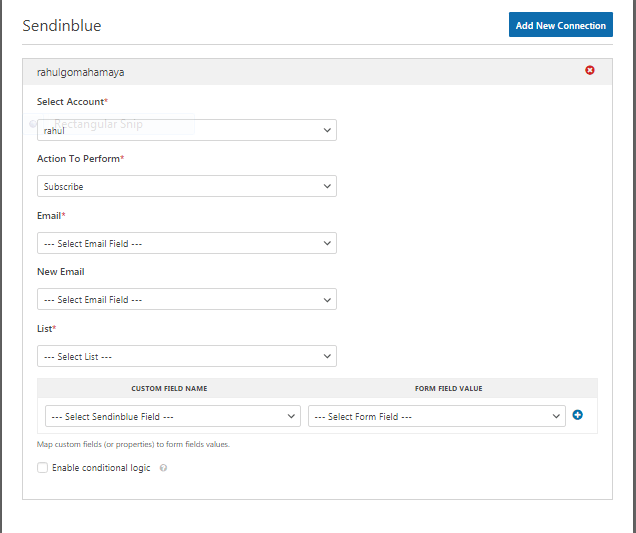This screenshot has height=533, width=636.
Task: Delete the rahulgomahamaya connection with red X
Action: coord(590,71)
